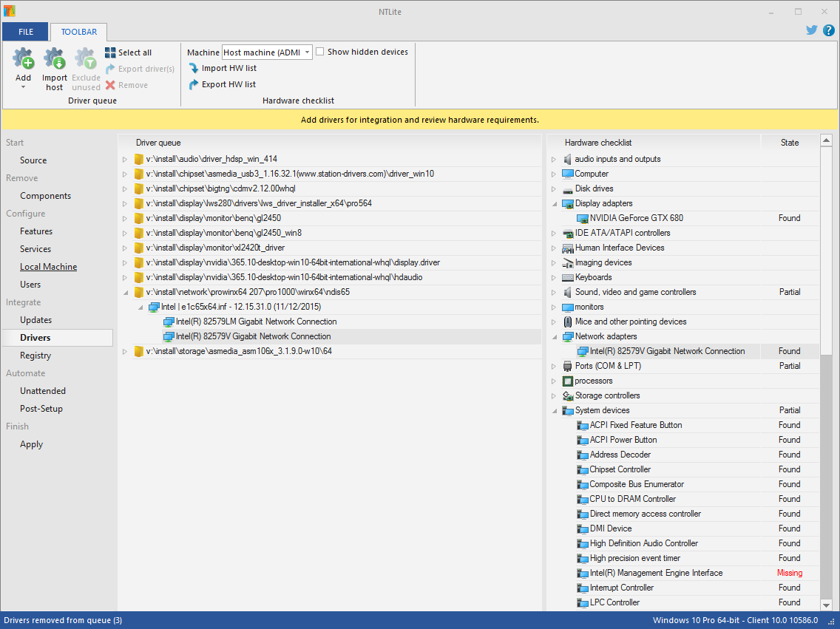Open the Local Machine link

click(x=48, y=267)
